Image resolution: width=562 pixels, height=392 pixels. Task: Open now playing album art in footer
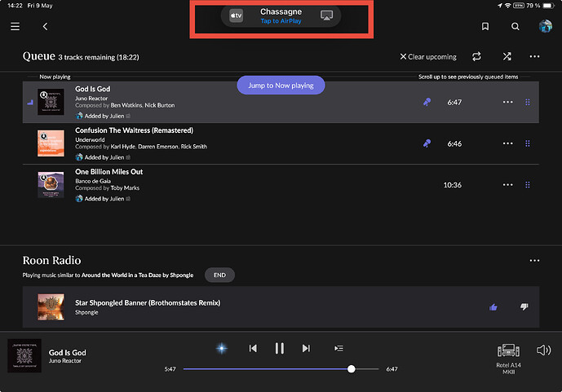[x=24, y=356]
